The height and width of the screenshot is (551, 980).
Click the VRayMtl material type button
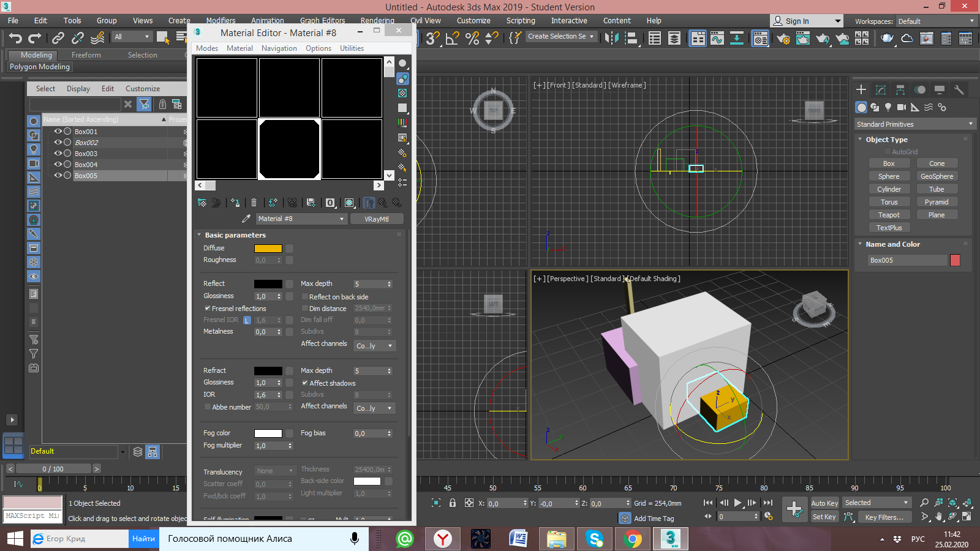click(x=377, y=219)
